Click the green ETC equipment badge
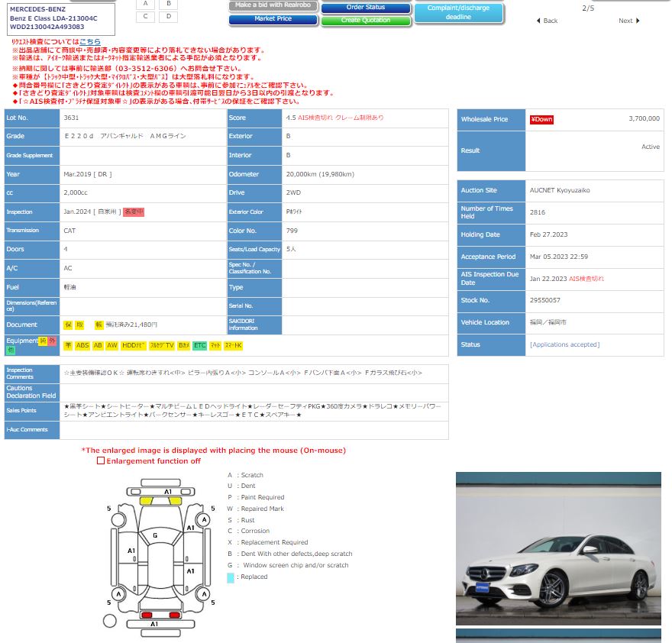 pos(200,345)
